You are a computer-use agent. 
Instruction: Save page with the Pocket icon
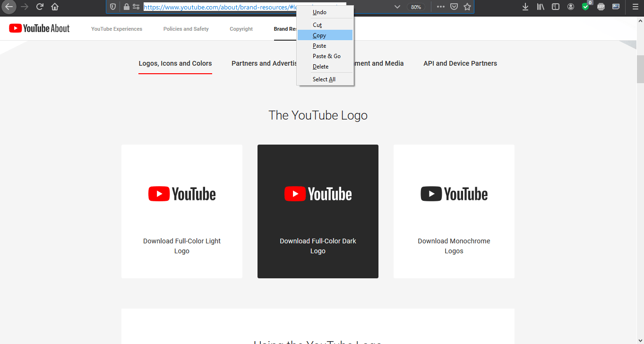454,7
